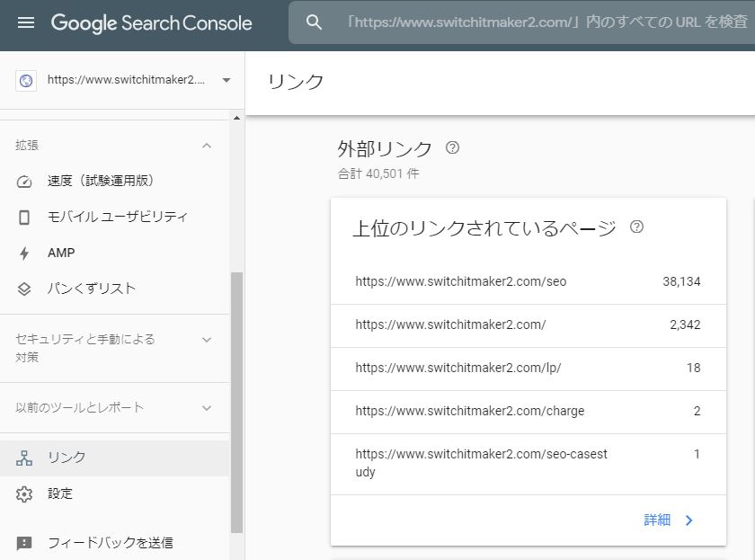Click the 外部リンク heading

click(x=385, y=149)
